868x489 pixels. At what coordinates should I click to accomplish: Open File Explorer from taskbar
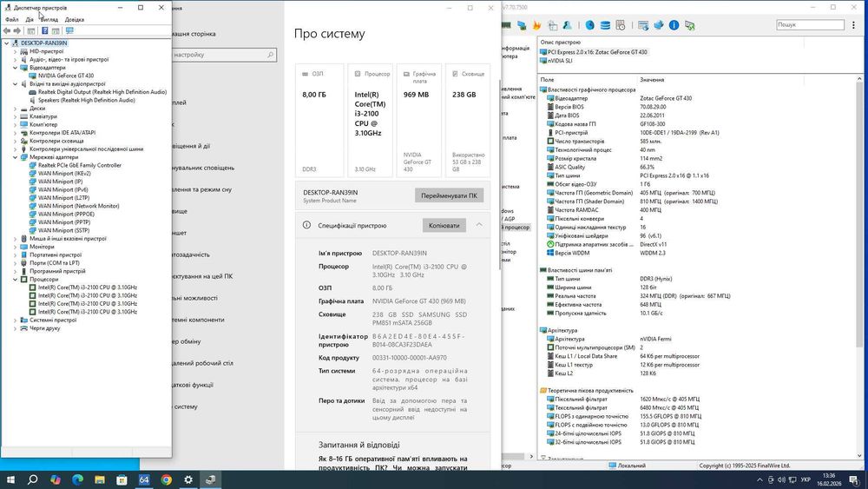99,479
